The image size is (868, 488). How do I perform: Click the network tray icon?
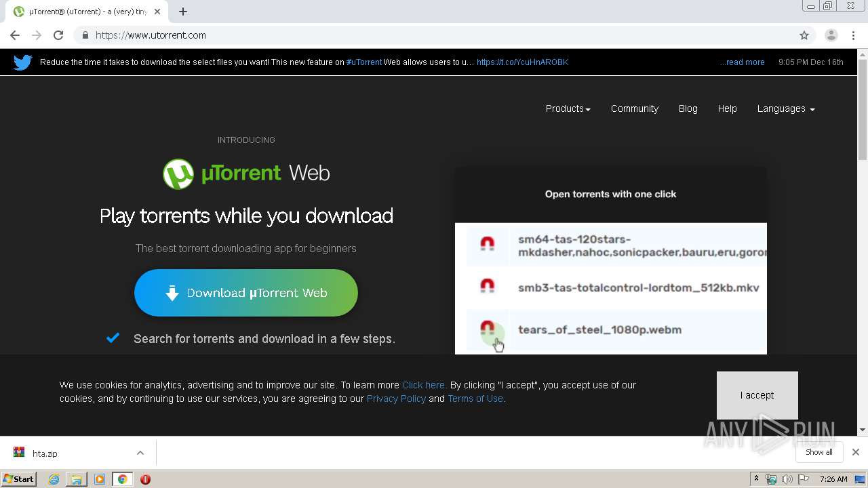[x=771, y=479]
